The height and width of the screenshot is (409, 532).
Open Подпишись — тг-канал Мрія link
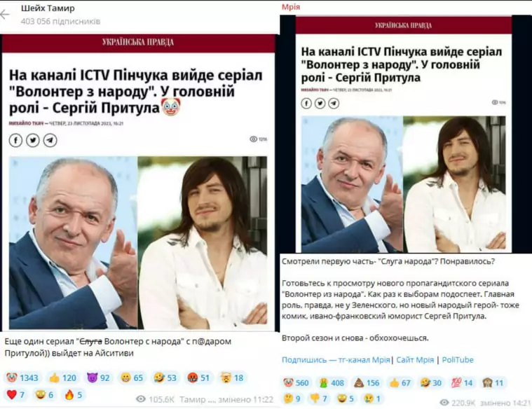pyautogui.click(x=336, y=360)
